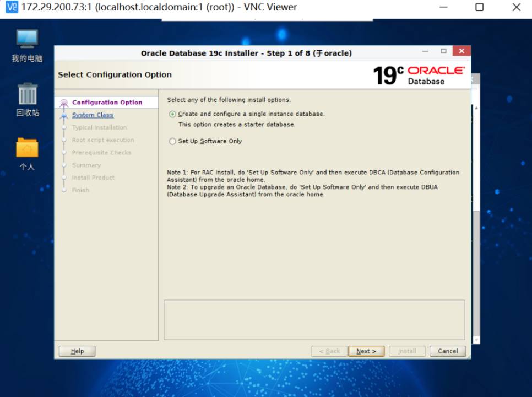Image resolution: width=532 pixels, height=397 pixels.
Task: Click the empty message box above the buttons
Action: (x=314, y=320)
